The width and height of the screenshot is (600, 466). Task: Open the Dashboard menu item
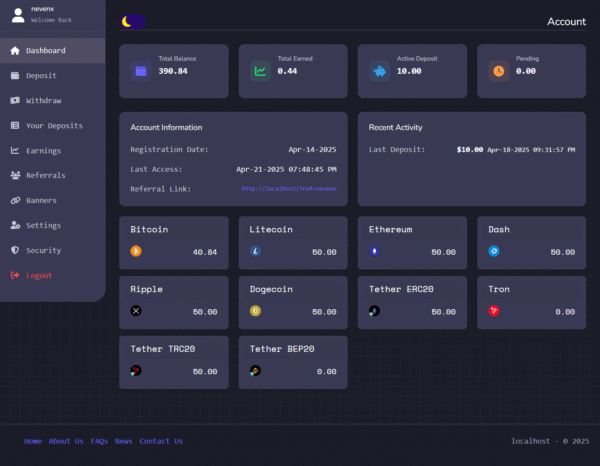52,51
